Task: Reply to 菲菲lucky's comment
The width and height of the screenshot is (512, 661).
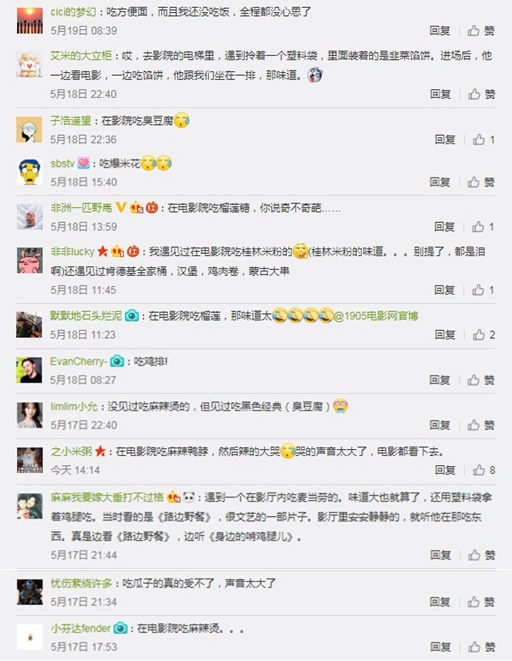Action: [x=445, y=290]
